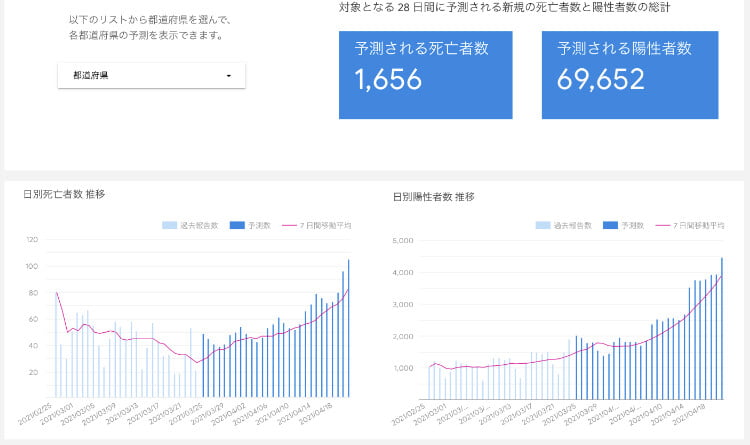The image size is (750, 445).
Task: Click the 予測される陽性者数 scorecard
Action: point(631,75)
